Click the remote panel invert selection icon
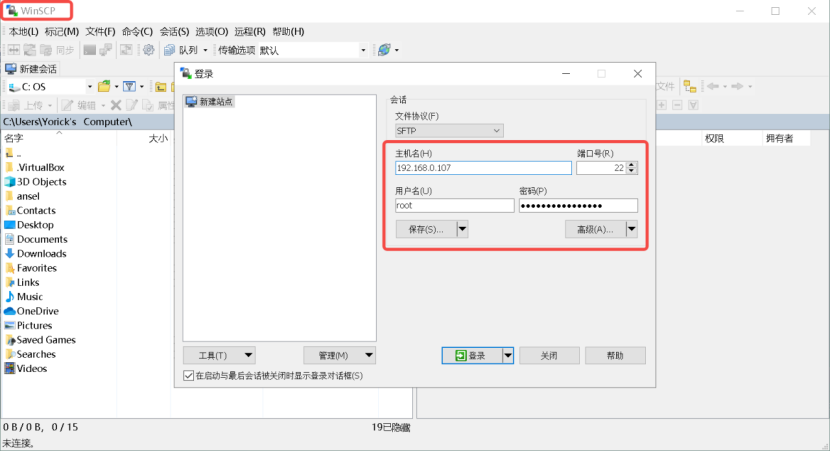Screen dimensions: 830x451 pos(693,105)
